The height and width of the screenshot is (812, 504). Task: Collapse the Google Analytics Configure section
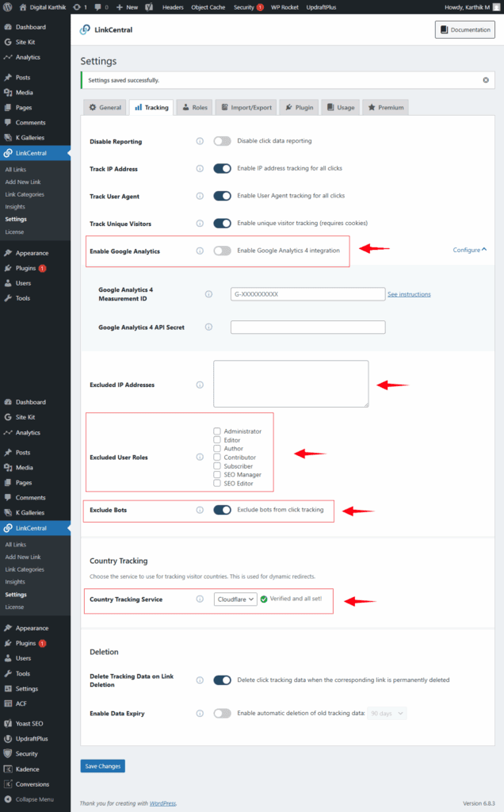470,250
